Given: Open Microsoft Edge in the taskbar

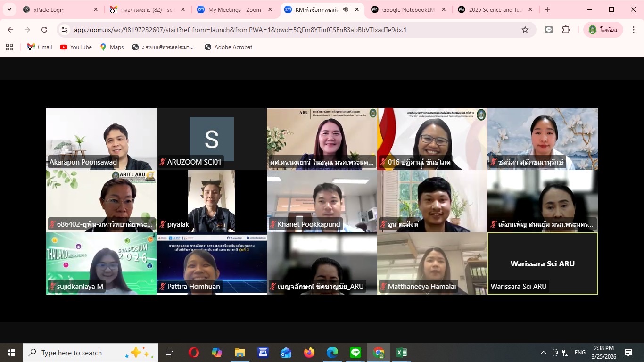Looking at the screenshot, I should coord(332,353).
